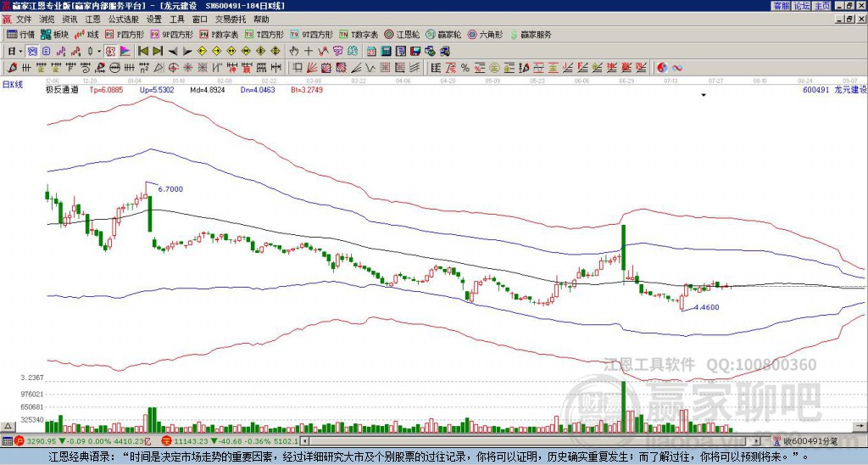Click the 极反通道 indicator label
The image size is (868, 465).
point(62,89)
